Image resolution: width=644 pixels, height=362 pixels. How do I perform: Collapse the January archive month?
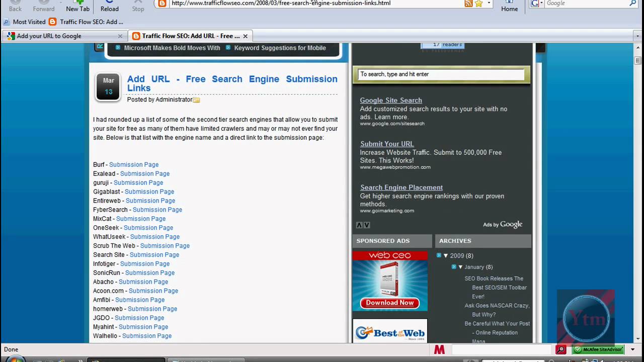click(461, 267)
